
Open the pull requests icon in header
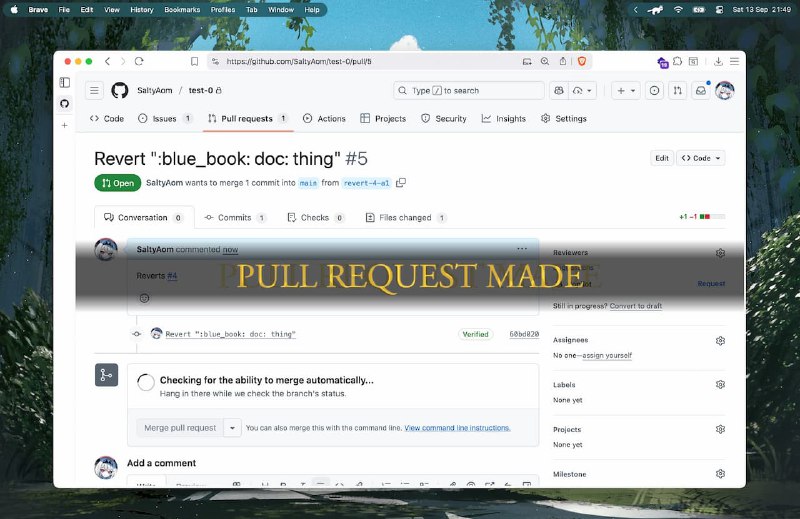pyautogui.click(x=678, y=90)
